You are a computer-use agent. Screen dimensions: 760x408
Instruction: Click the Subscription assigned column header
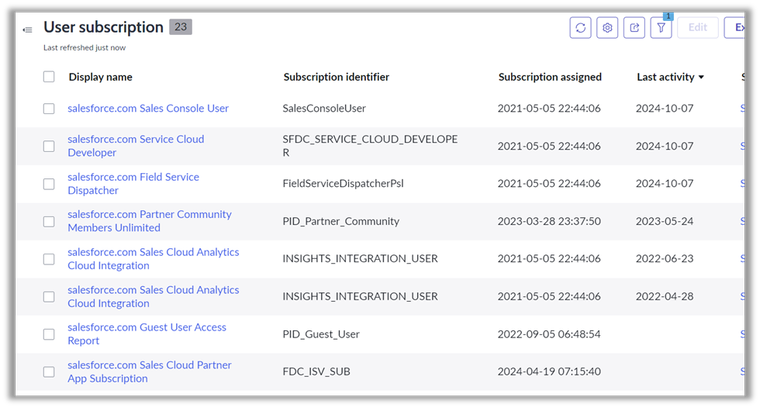point(550,77)
